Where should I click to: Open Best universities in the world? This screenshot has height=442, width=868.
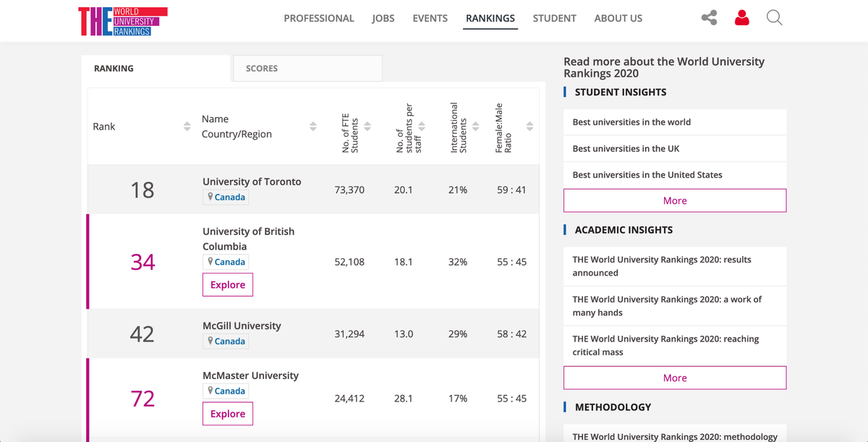(x=631, y=122)
